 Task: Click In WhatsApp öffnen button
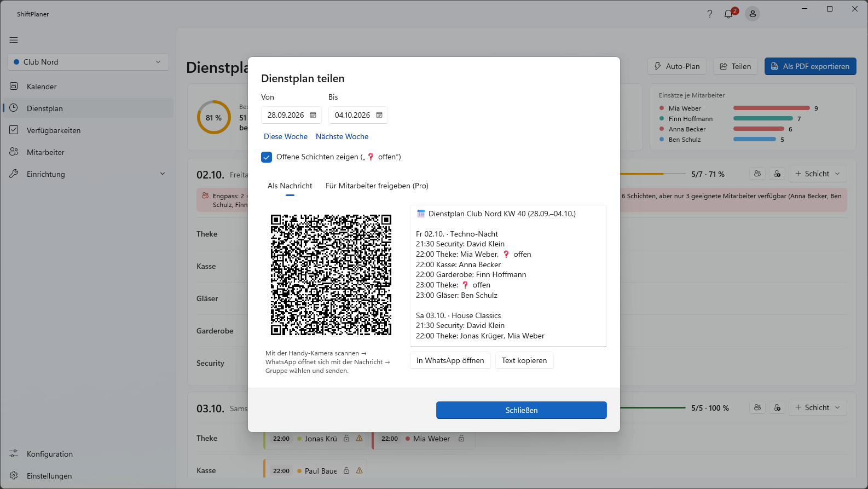click(x=450, y=360)
